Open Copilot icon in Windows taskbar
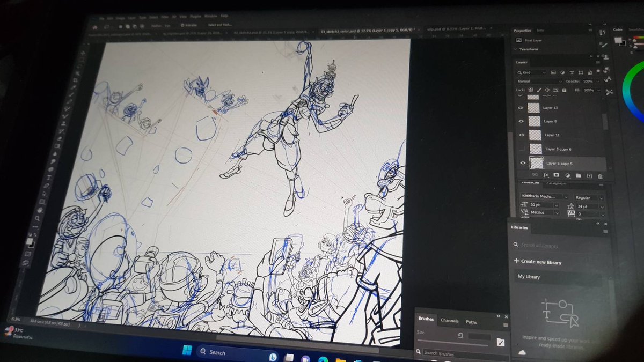644x362 pixels. (272, 356)
